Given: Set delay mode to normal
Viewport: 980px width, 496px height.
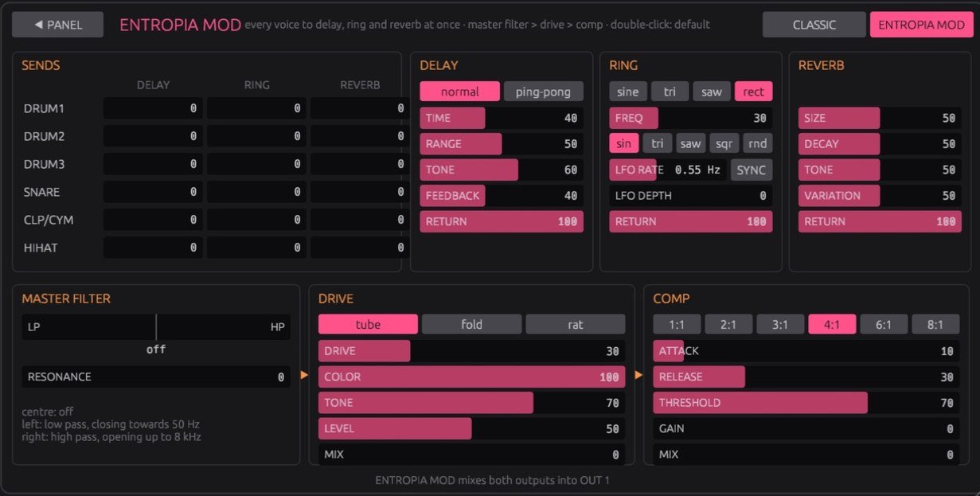Looking at the screenshot, I should [460, 92].
